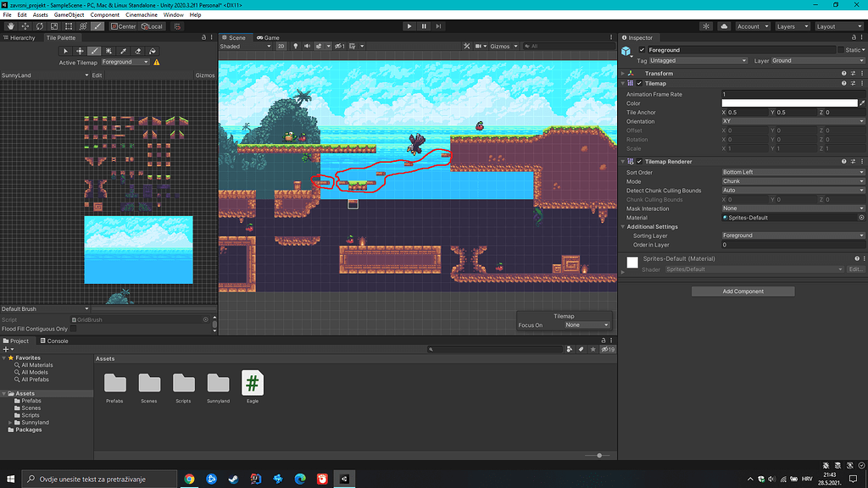Click the Add Component button

pos(742,291)
